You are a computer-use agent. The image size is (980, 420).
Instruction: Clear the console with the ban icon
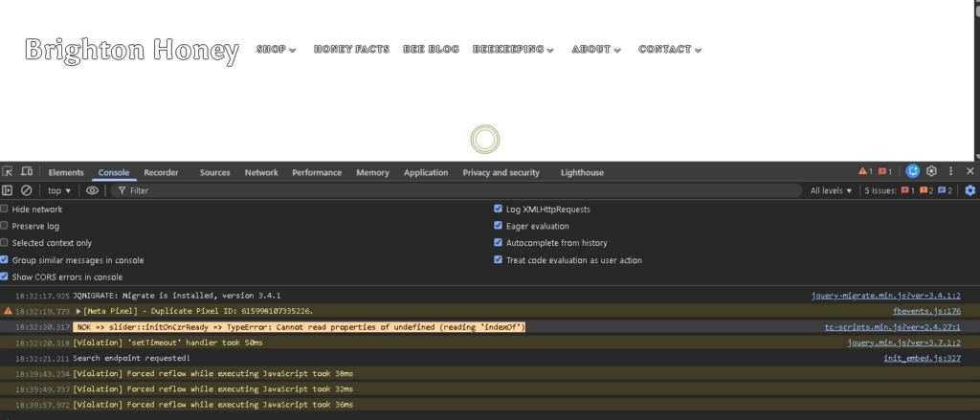pyautogui.click(x=27, y=190)
